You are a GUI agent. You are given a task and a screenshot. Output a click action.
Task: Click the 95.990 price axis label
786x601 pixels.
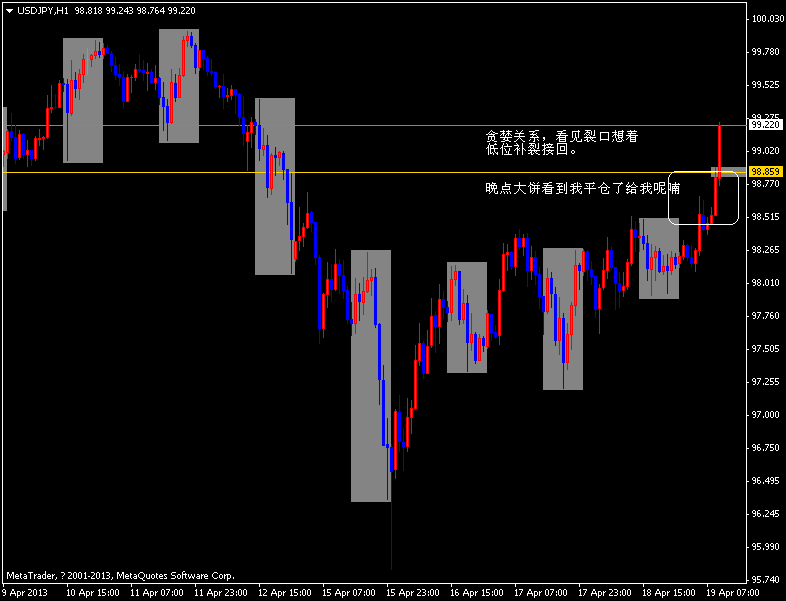coord(765,547)
